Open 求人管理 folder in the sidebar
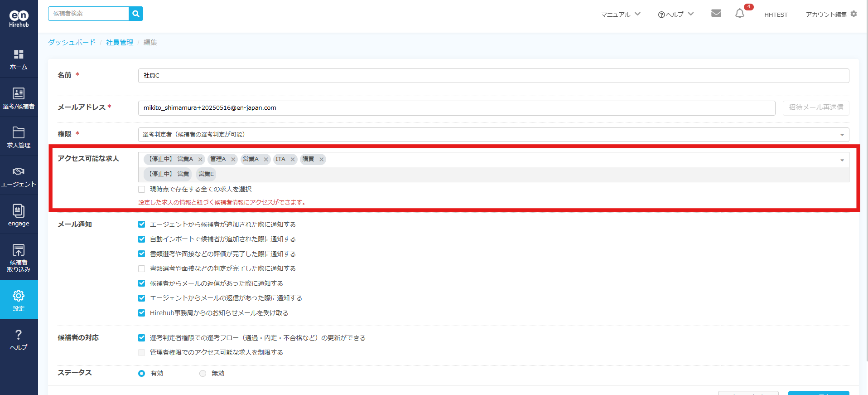The height and width of the screenshot is (395, 868). click(19, 137)
